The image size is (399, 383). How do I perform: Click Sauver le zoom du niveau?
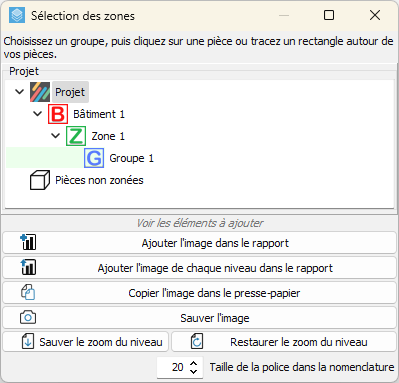click(86, 342)
